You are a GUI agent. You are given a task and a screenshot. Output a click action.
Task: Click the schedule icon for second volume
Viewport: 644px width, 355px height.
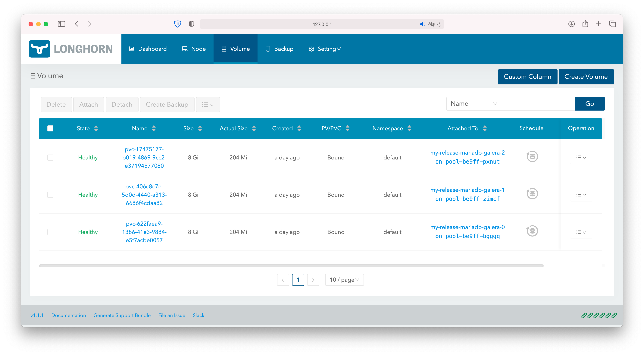[532, 194]
